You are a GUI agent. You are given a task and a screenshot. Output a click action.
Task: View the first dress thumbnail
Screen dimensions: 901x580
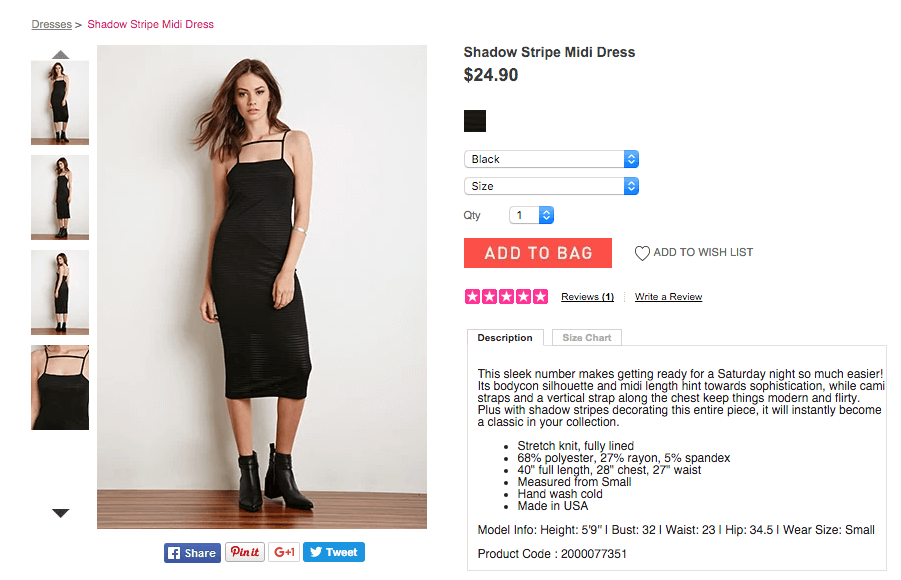coord(60,102)
